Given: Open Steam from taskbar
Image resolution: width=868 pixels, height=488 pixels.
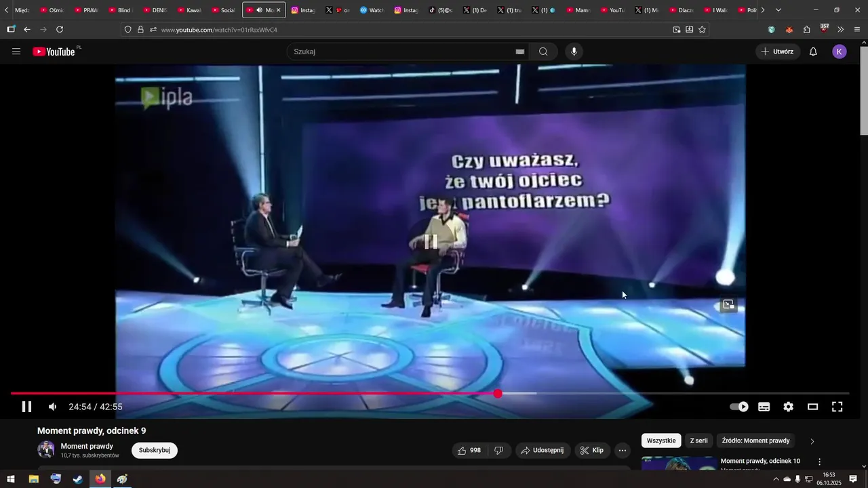Looking at the screenshot, I should (x=78, y=479).
